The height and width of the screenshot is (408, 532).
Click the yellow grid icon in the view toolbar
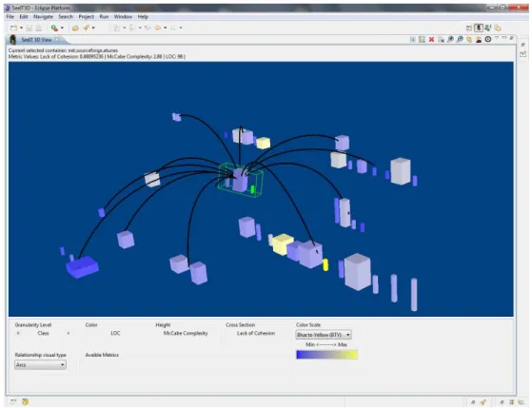click(422, 40)
